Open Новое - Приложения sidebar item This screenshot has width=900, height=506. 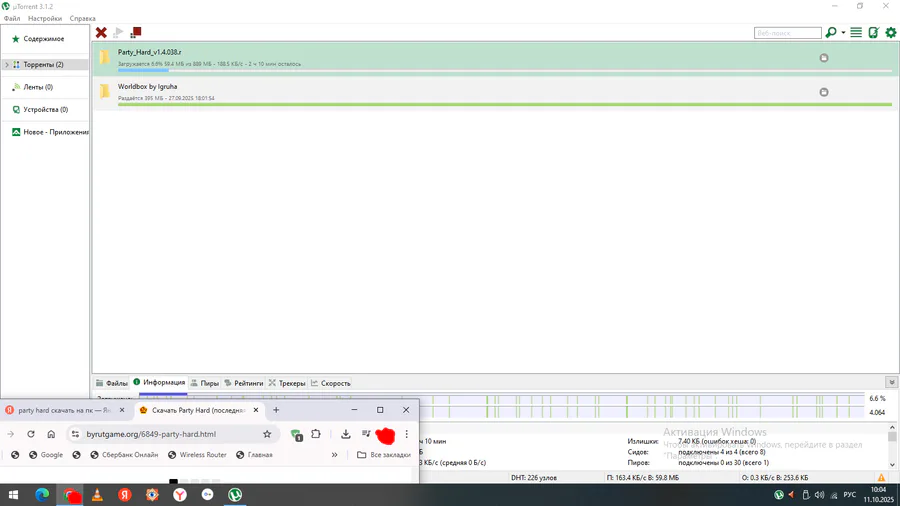tap(50, 132)
